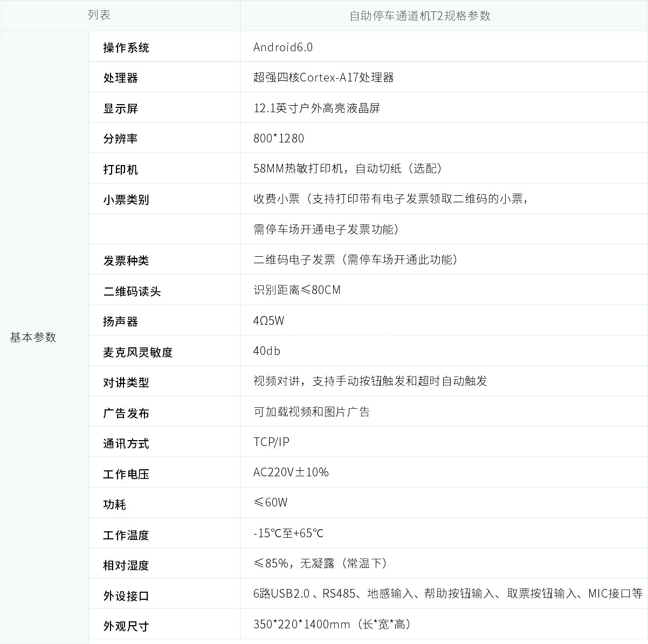
Task: Click the 列表 column header
Action: tap(99, 15)
